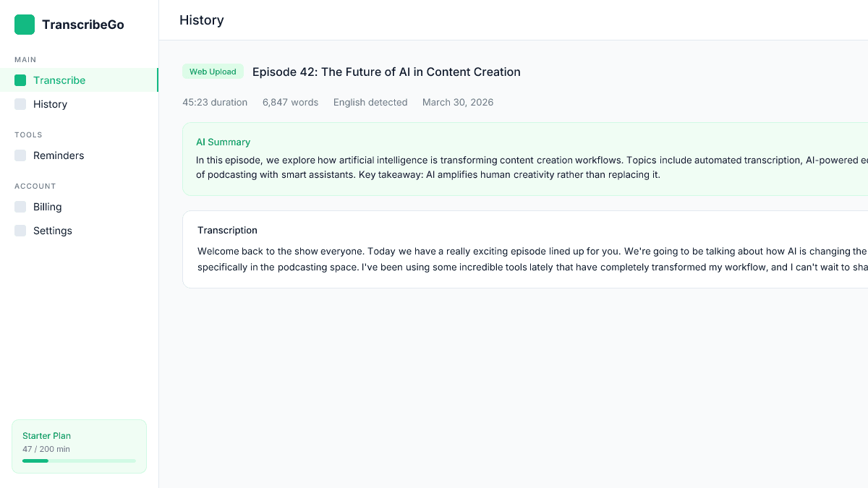
Task: Toggle the Starter Plan usage panel
Action: coord(79,446)
